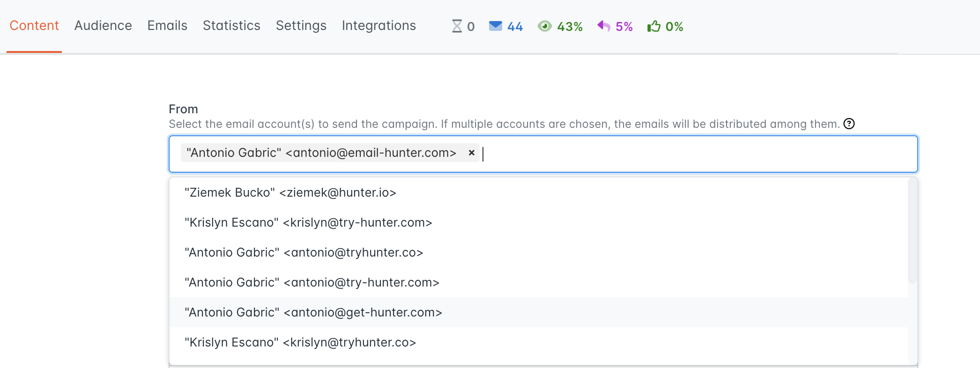Select Ziemek Bucko ziemek@hunter.io option
The width and height of the screenshot is (980, 368).
[539, 192]
